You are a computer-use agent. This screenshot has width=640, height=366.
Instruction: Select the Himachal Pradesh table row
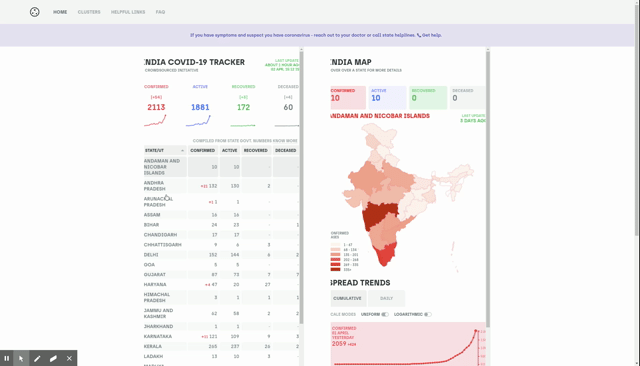[x=222, y=297]
